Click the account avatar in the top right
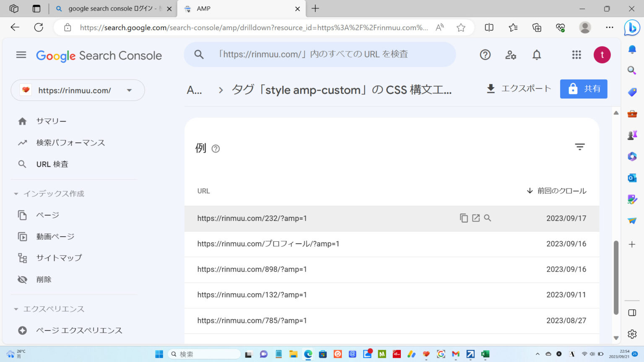 coord(602,54)
